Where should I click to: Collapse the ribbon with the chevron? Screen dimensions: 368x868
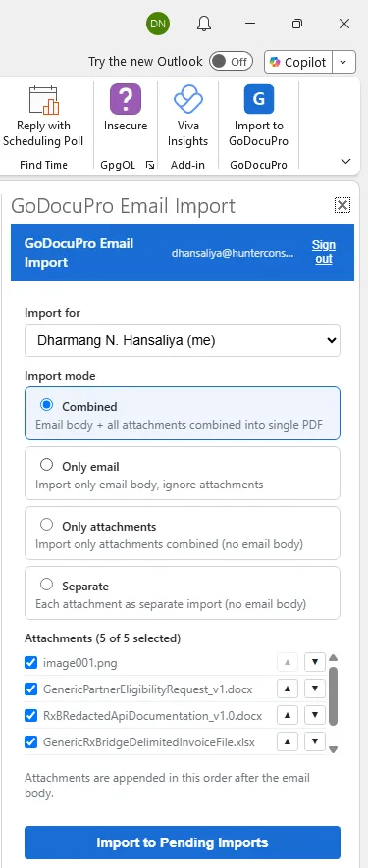(345, 161)
